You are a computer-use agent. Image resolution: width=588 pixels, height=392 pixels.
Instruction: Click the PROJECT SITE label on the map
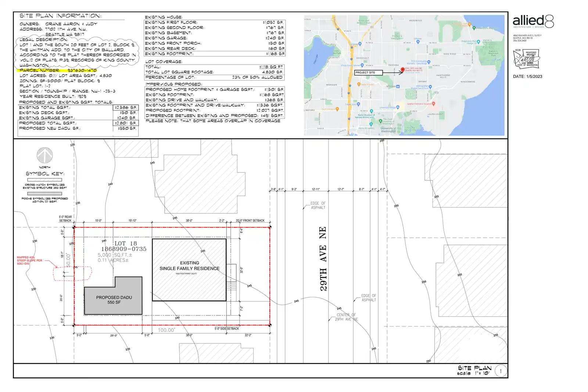tap(369, 73)
